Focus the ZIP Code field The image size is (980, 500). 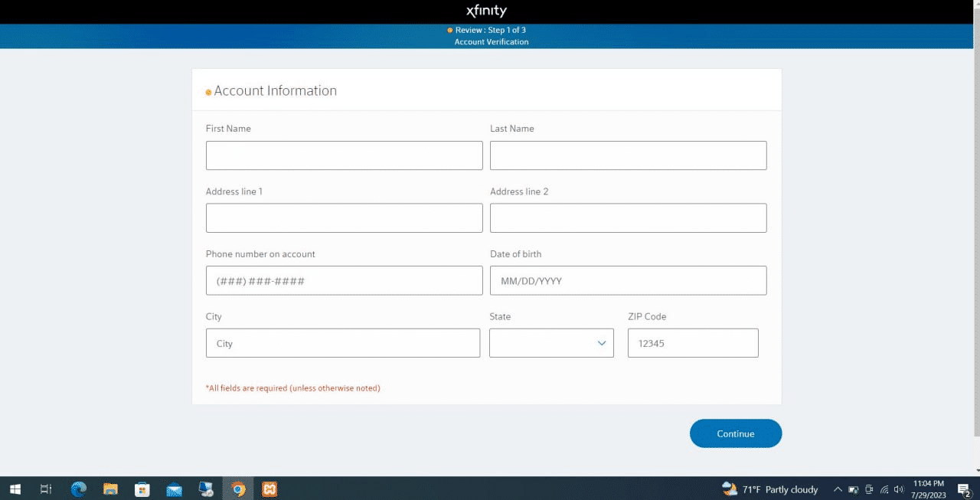(x=693, y=343)
